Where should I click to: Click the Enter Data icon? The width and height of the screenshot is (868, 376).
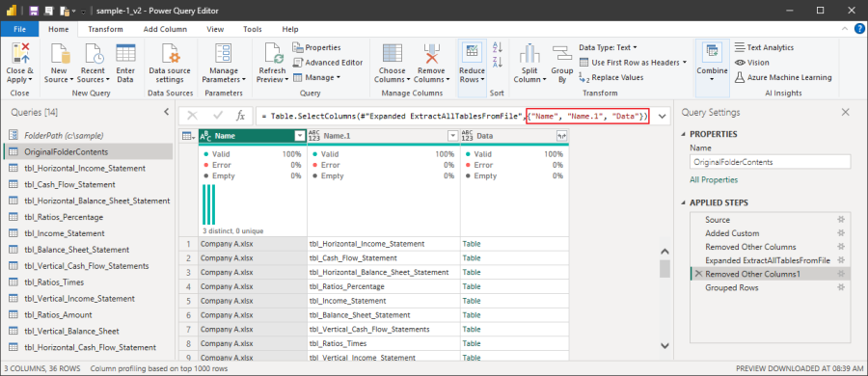(x=125, y=54)
